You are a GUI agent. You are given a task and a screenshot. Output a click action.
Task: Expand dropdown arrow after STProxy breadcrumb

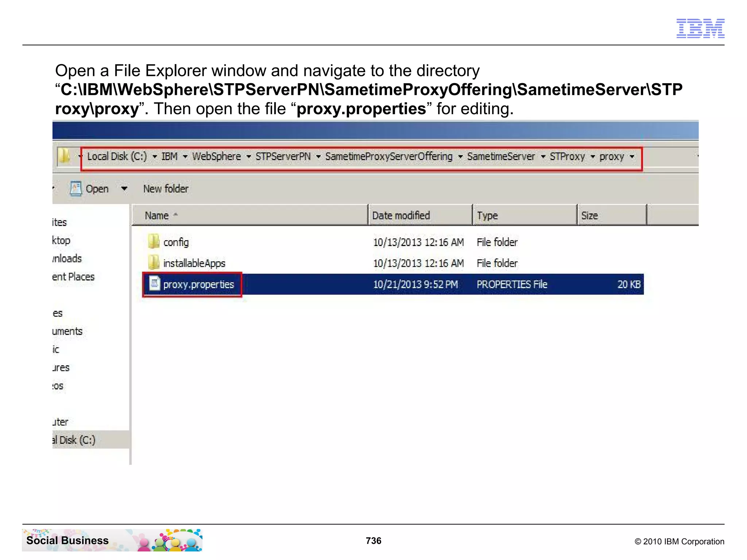[593, 157]
